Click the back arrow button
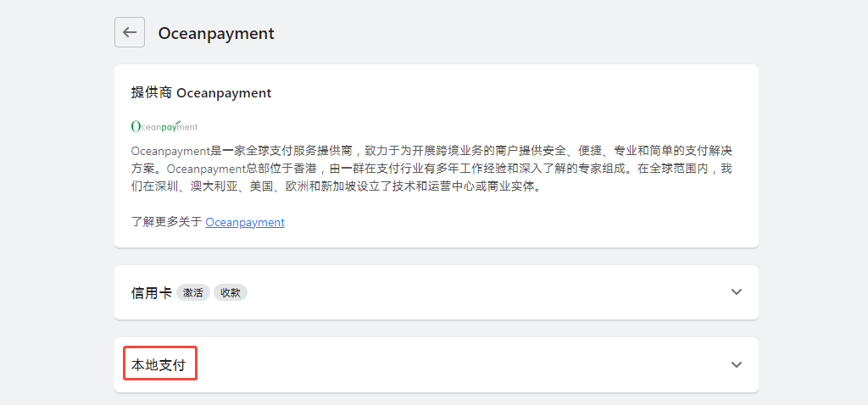The width and height of the screenshot is (868, 405). tap(130, 32)
